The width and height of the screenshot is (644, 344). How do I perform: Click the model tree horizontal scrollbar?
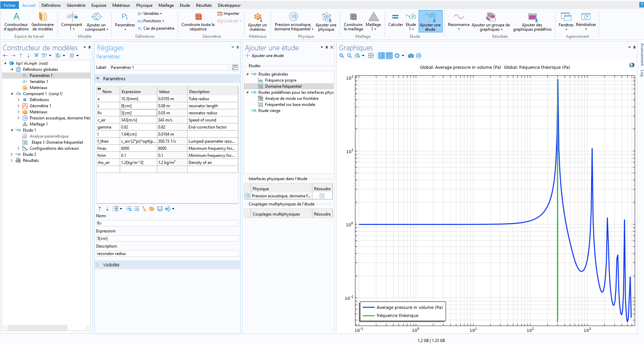click(37, 328)
